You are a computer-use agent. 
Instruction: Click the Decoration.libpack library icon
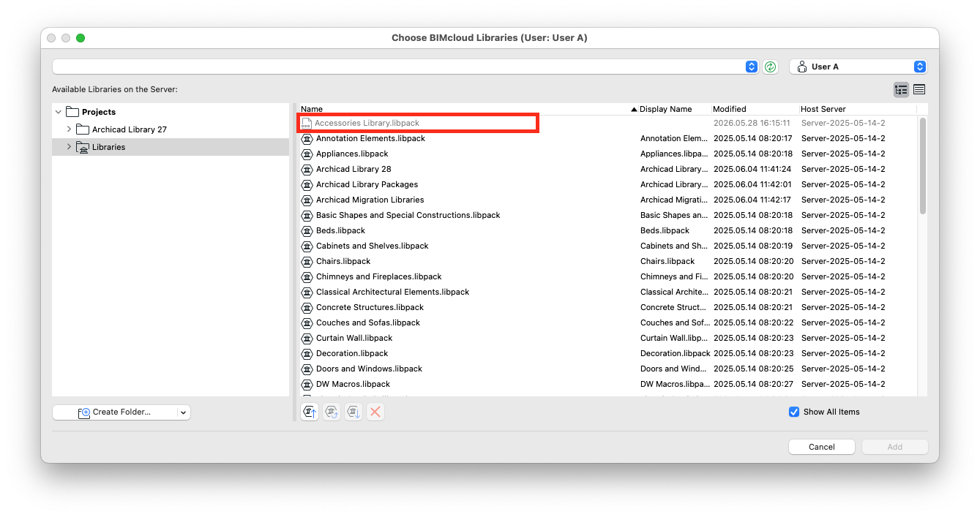click(307, 354)
